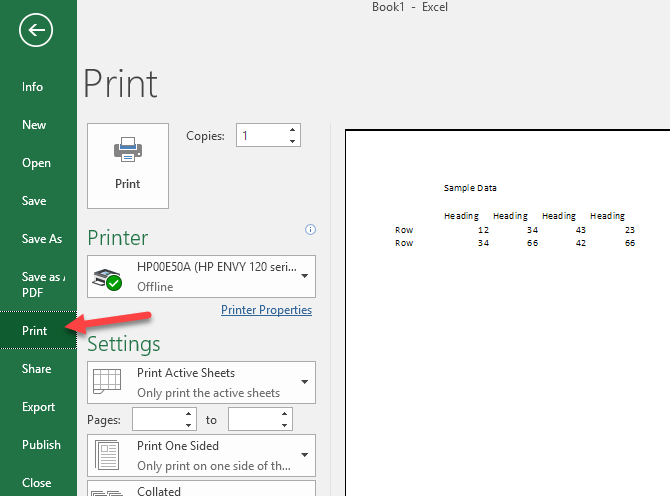Image resolution: width=670 pixels, height=496 pixels.
Task: Decrease the Pages 'to' end value
Action: tap(285, 425)
